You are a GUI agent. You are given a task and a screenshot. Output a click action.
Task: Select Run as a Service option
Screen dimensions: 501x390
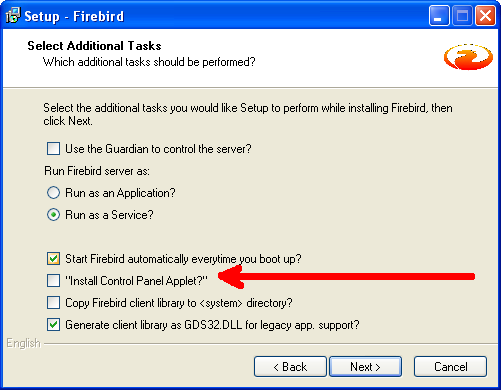53,215
